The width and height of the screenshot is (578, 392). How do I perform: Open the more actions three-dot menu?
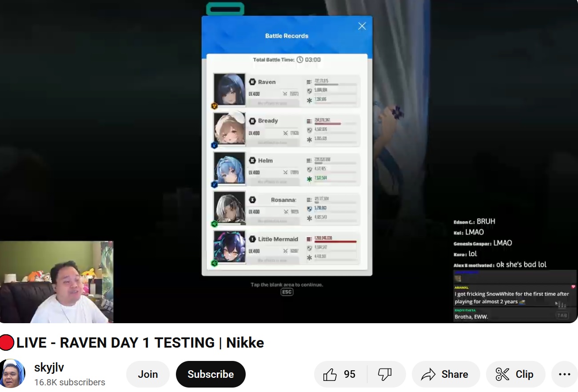tap(565, 374)
